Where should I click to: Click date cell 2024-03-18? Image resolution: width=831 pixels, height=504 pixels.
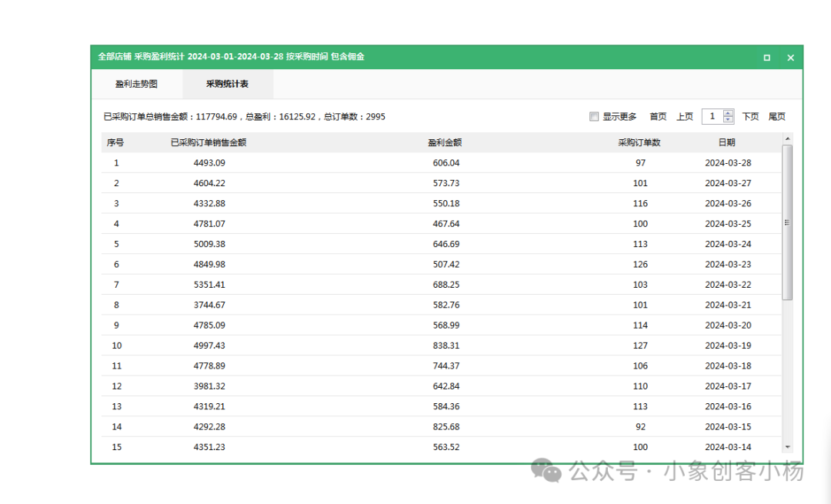point(728,366)
